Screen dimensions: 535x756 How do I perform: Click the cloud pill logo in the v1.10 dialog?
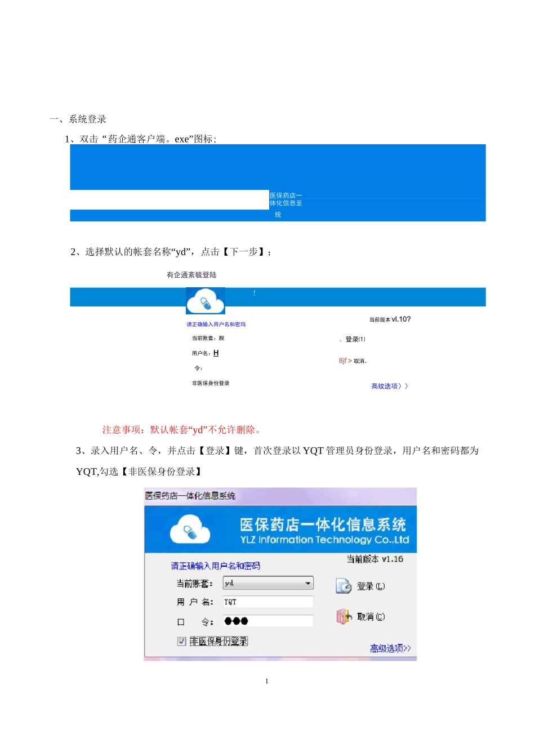206,301
